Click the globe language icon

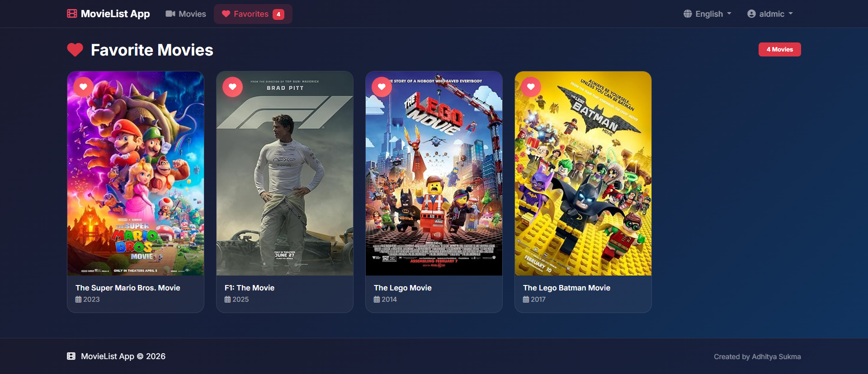pyautogui.click(x=688, y=14)
